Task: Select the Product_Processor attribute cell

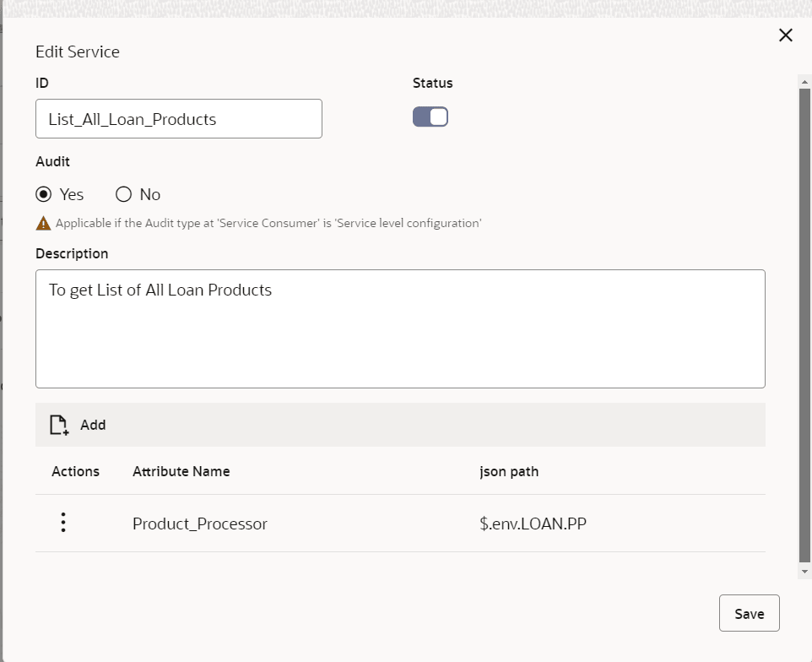Action: [x=200, y=524]
